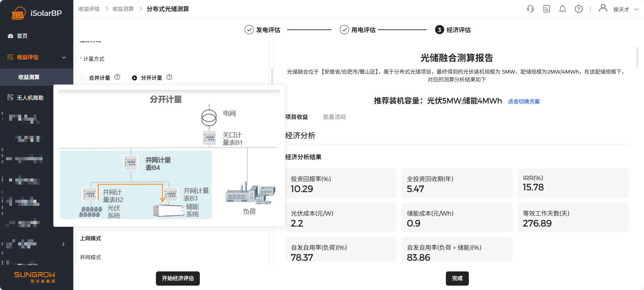Image resolution: width=644 pixels, height=290 pixels.
Task: Click the report panel vertical scrollbar
Action: [x=637, y=57]
